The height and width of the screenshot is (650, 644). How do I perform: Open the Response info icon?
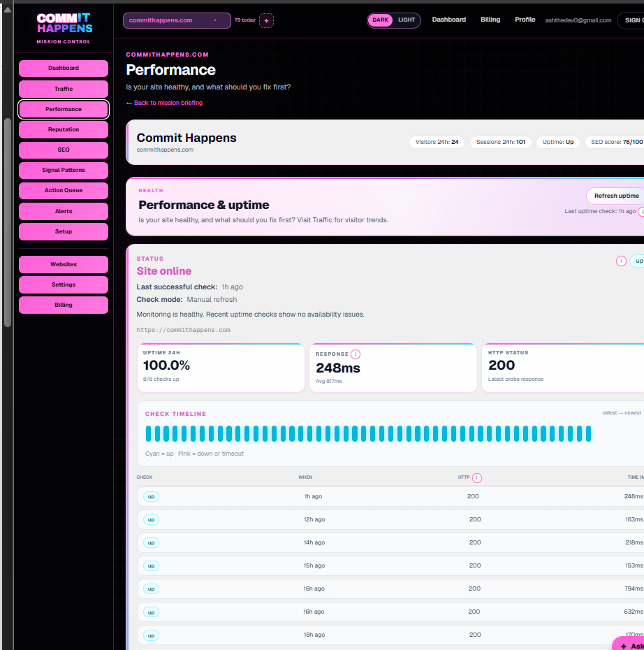pyautogui.click(x=356, y=354)
